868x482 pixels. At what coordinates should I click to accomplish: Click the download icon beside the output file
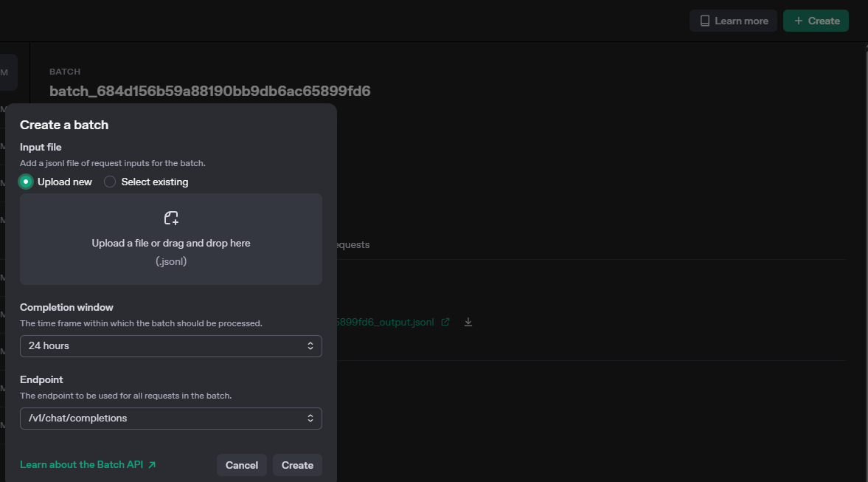click(468, 321)
